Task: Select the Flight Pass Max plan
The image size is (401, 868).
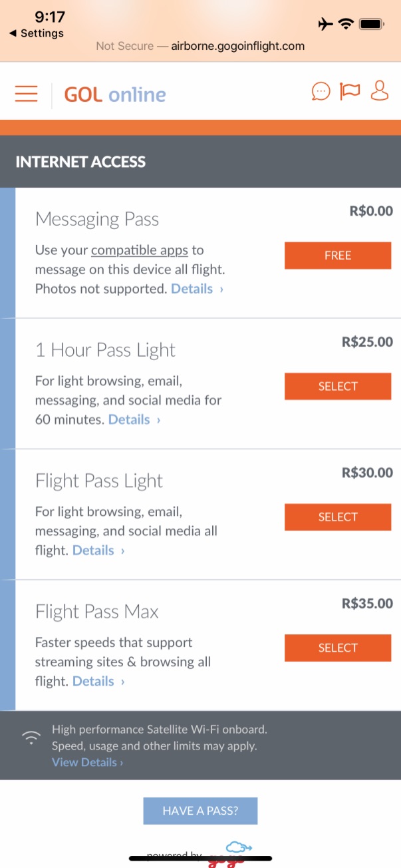Action: 338,648
